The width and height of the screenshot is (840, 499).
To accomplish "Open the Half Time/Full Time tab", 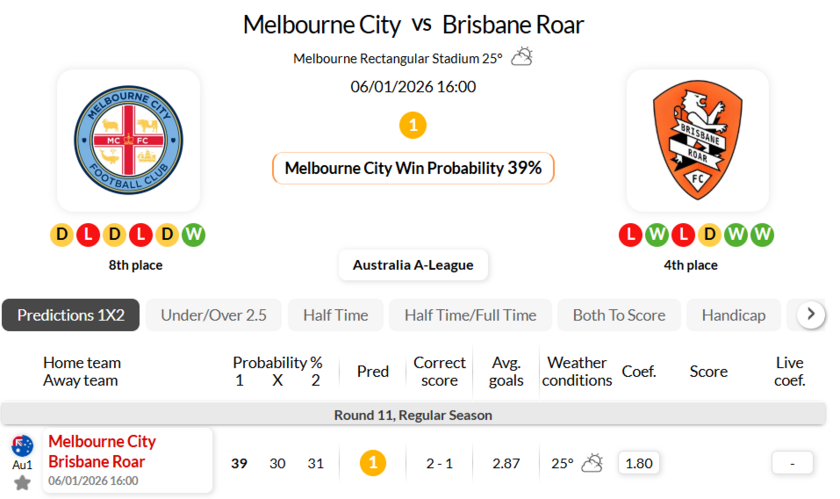I will 470,315.
